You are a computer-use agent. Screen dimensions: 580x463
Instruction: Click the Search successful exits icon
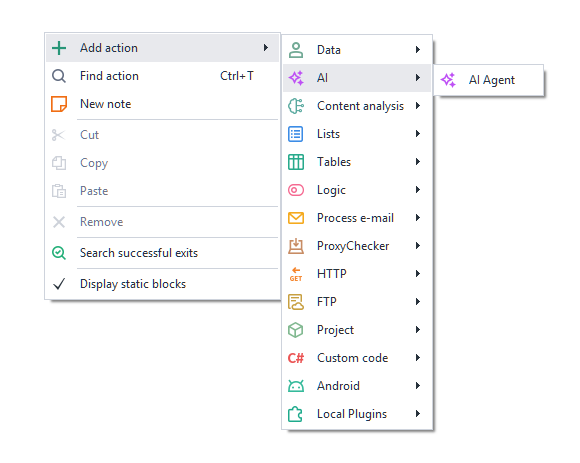(59, 253)
